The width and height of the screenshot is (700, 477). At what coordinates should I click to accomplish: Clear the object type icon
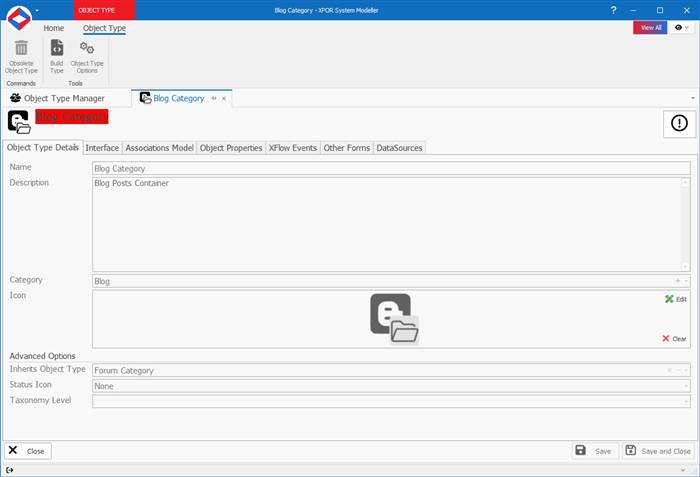click(674, 339)
